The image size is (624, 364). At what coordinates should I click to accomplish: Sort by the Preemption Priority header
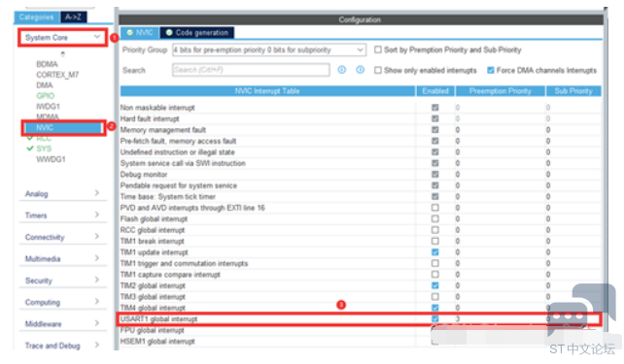click(x=501, y=91)
